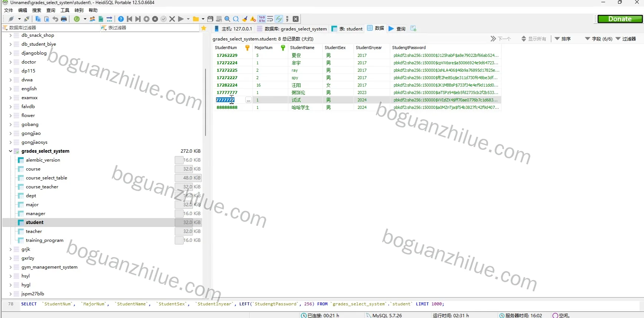This screenshot has height=318, width=644.
Task: Switch to the 数据 tab
Action: tap(375, 28)
